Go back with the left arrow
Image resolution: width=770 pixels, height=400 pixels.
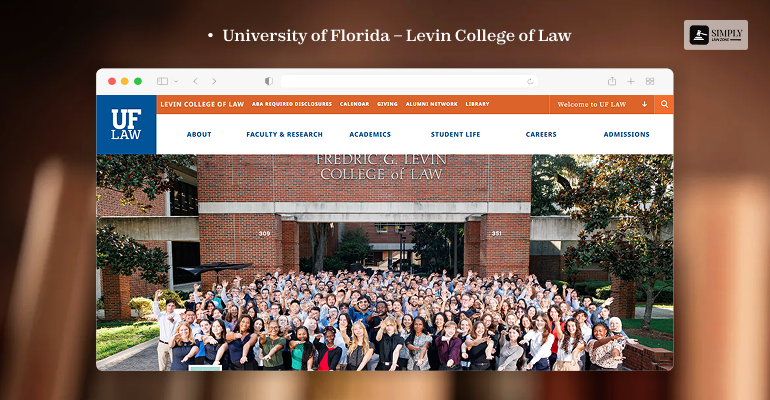195,81
